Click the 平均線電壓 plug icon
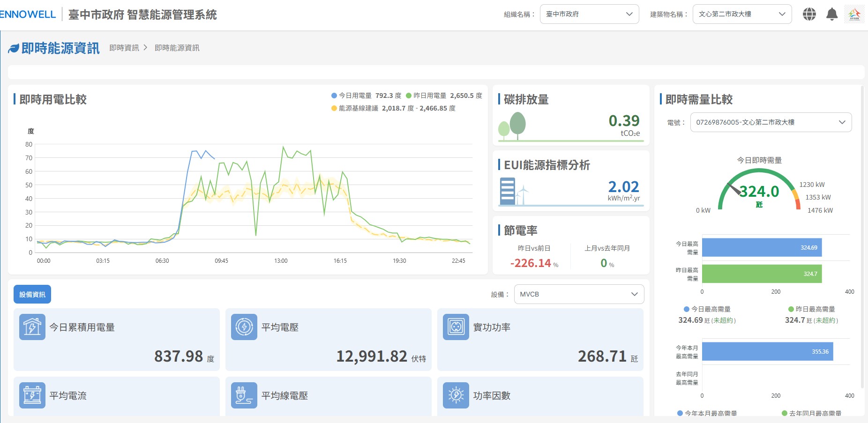 coord(244,395)
